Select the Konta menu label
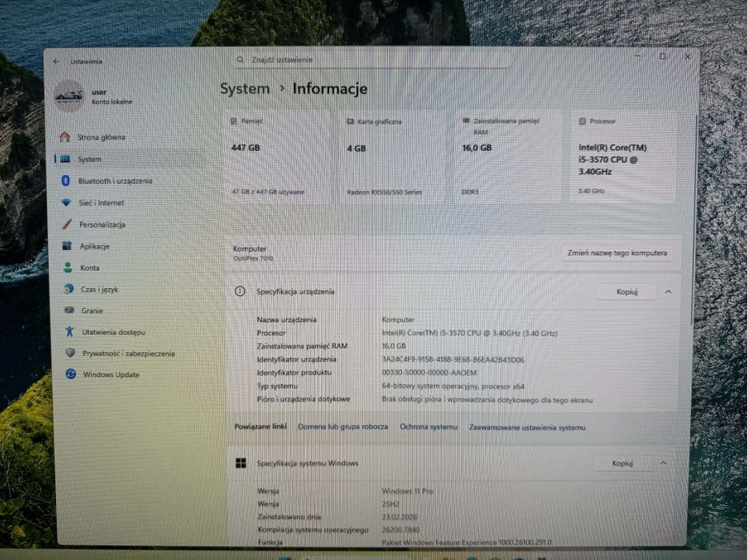Viewport: 747px width, 560px height. [x=90, y=268]
